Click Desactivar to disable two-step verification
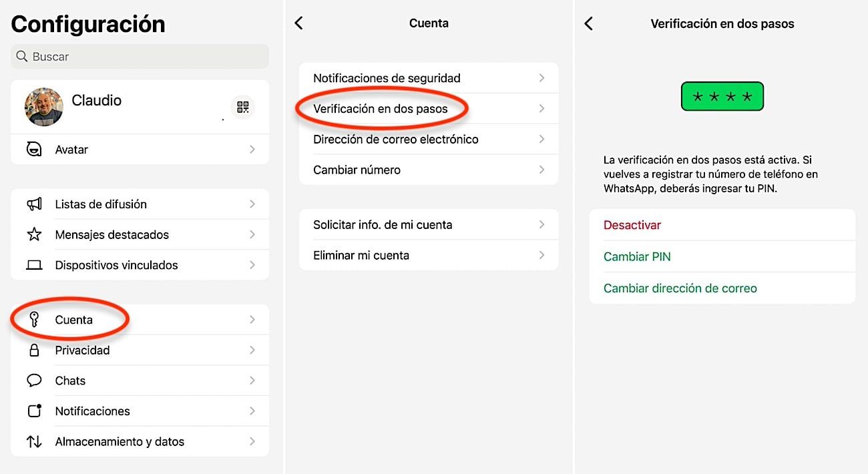This screenshot has height=474, width=868. 632,225
